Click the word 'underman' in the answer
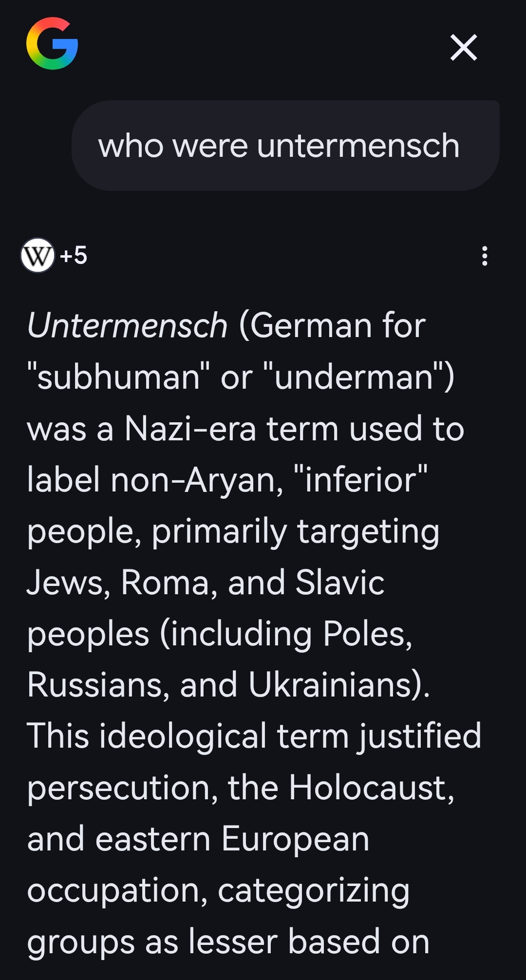 click(x=354, y=377)
